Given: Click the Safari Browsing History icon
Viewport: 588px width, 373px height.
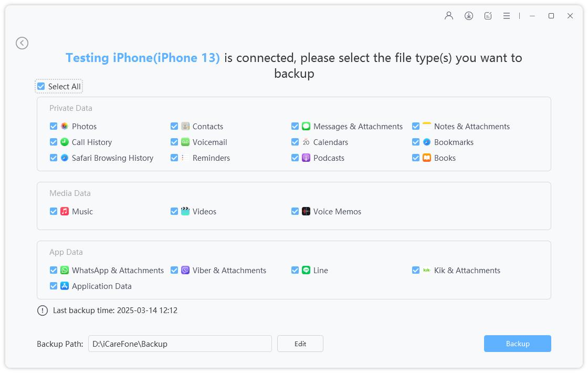Looking at the screenshot, I should [65, 158].
